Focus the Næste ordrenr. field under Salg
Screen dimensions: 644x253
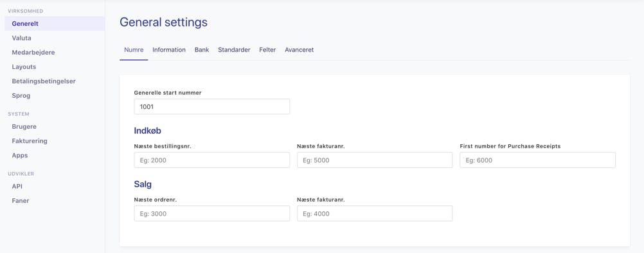[x=212, y=214]
